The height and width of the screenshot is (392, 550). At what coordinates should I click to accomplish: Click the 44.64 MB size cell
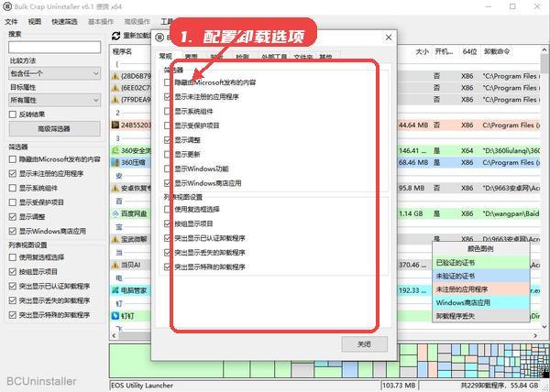(413, 125)
